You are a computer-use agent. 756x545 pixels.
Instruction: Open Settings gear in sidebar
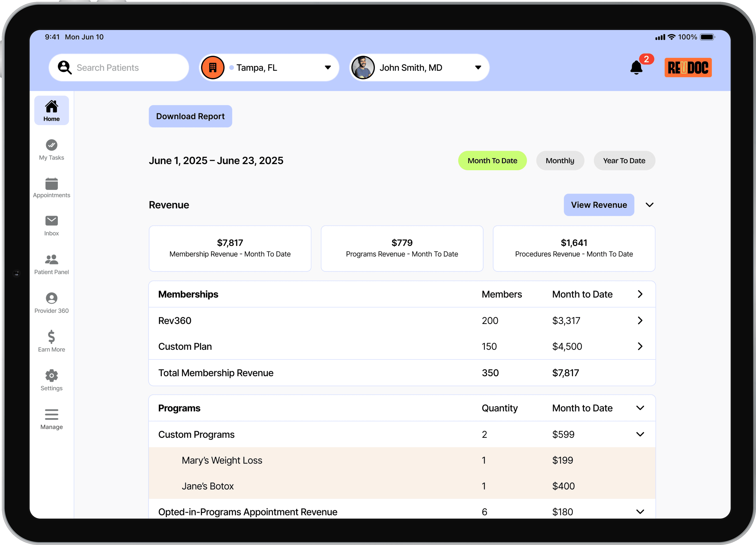pos(51,376)
